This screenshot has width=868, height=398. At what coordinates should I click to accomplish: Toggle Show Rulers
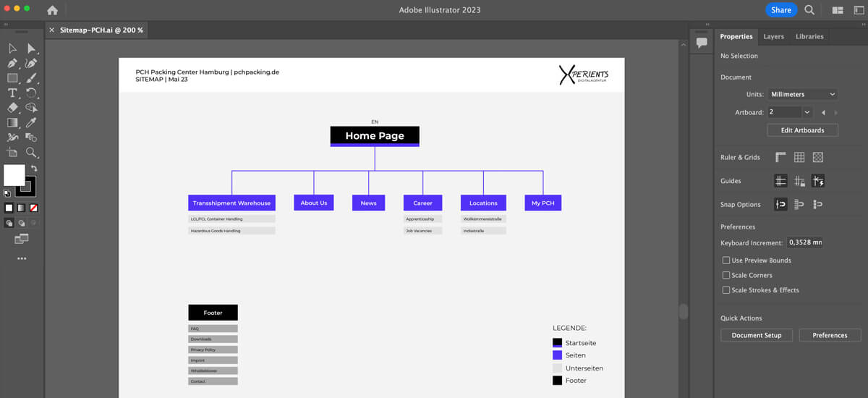pyautogui.click(x=781, y=157)
